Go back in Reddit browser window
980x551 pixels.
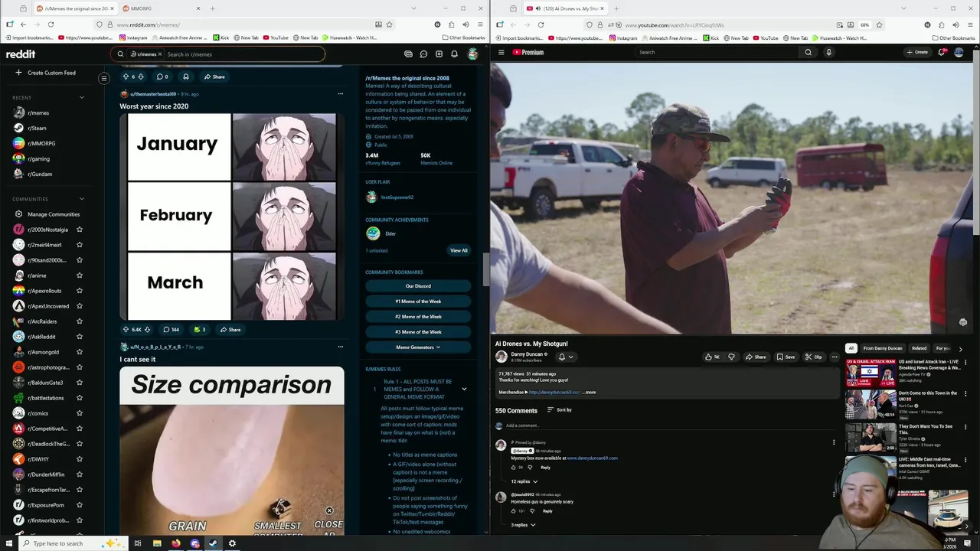tap(23, 24)
